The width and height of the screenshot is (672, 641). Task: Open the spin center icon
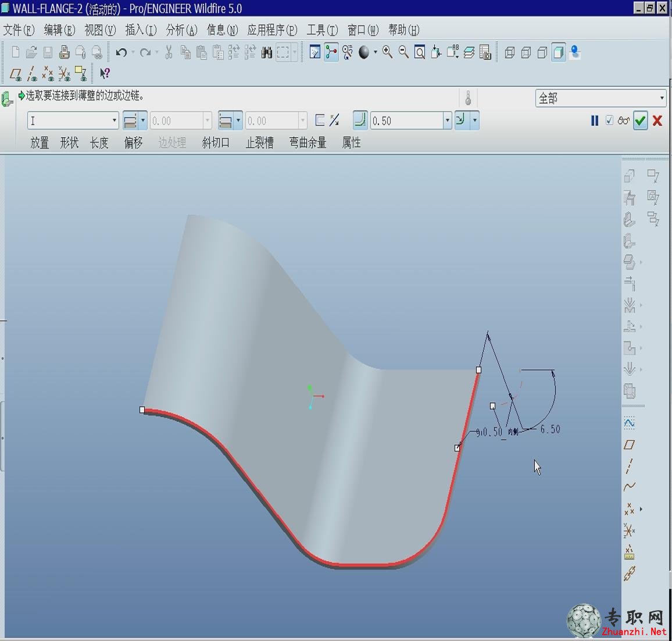click(x=331, y=52)
